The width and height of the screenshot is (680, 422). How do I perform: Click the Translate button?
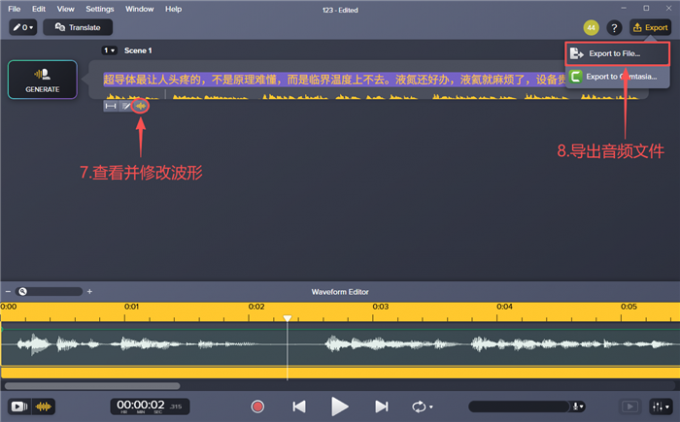[x=78, y=27]
